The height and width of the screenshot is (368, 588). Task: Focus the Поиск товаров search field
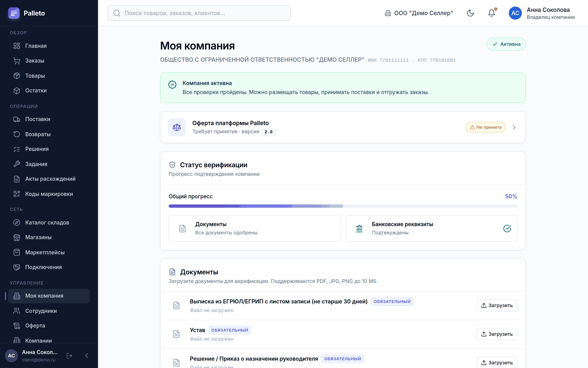click(x=199, y=13)
